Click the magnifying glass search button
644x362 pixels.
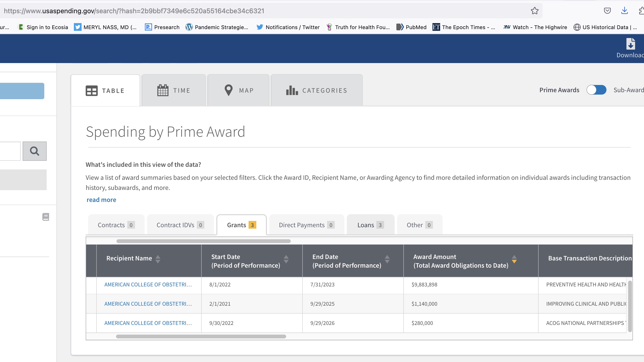click(x=34, y=151)
